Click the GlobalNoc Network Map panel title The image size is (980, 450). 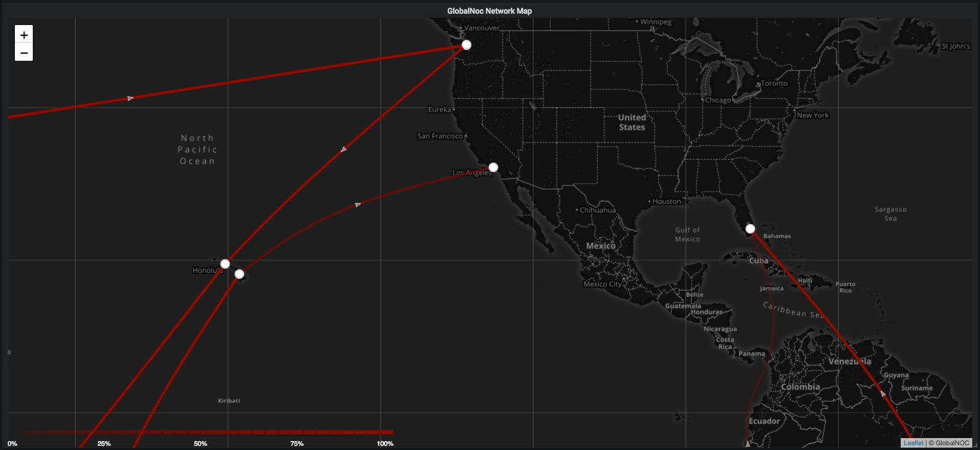pyautogui.click(x=489, y=11)
